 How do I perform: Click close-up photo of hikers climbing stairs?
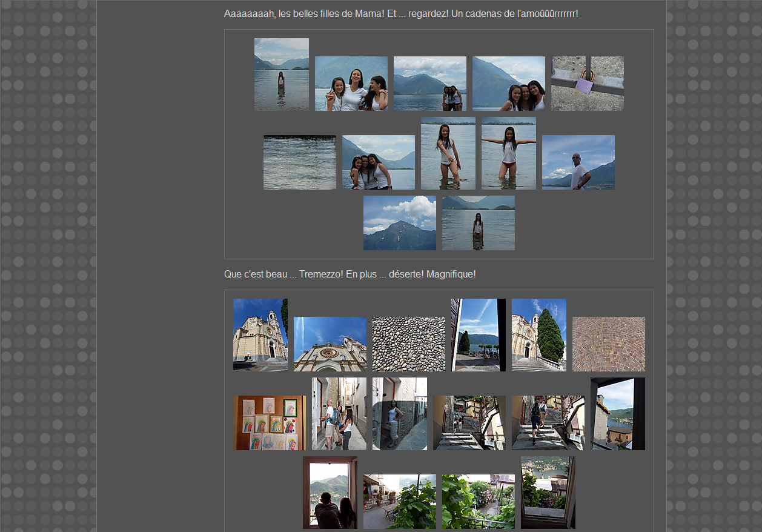click(x=548, y=423)
